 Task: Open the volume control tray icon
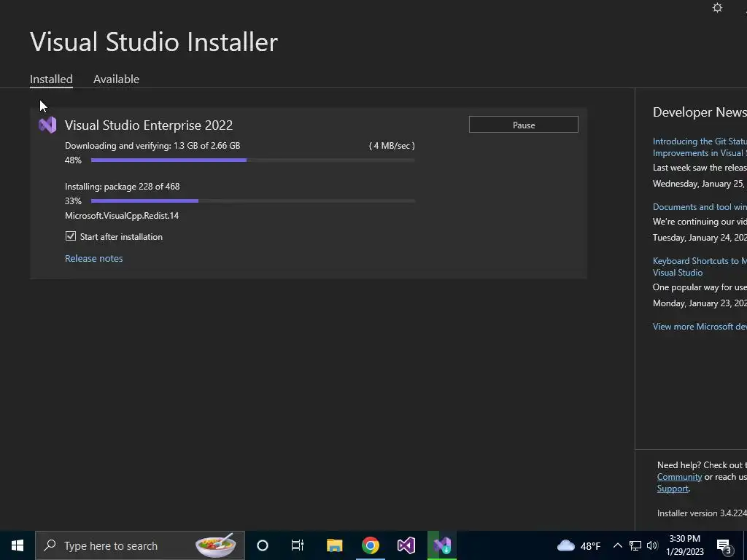pyautogui.click(x=652, y=545)
